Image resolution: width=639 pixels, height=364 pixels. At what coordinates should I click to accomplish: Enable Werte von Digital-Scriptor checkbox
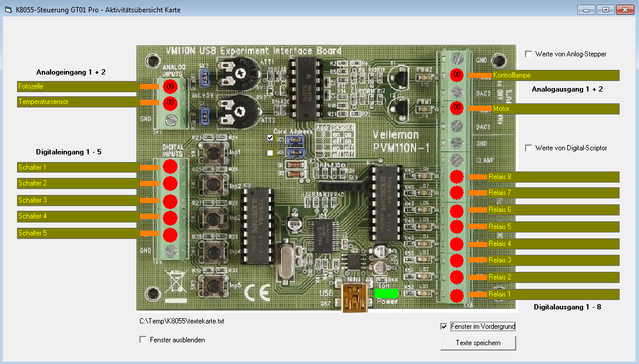coord(528,148)
